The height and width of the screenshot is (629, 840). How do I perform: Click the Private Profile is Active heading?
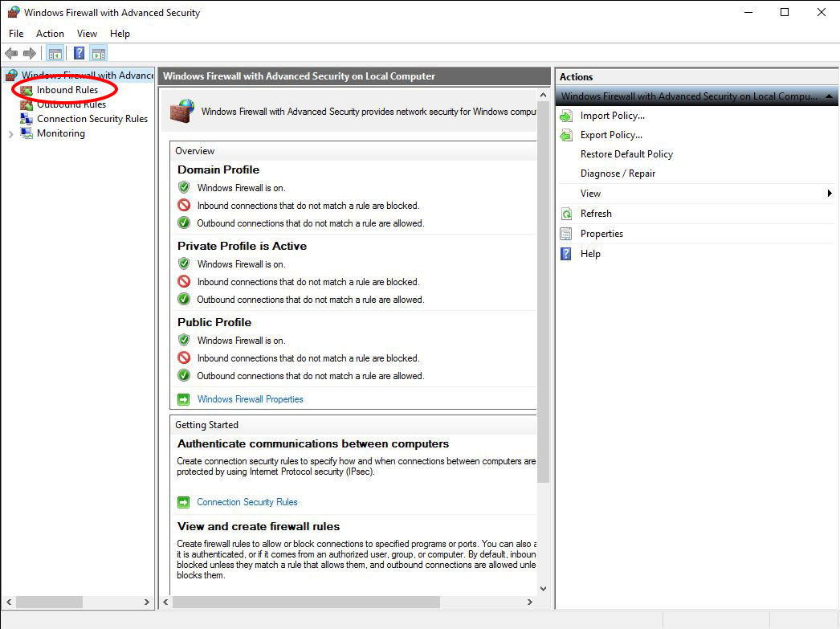(243, 247)
